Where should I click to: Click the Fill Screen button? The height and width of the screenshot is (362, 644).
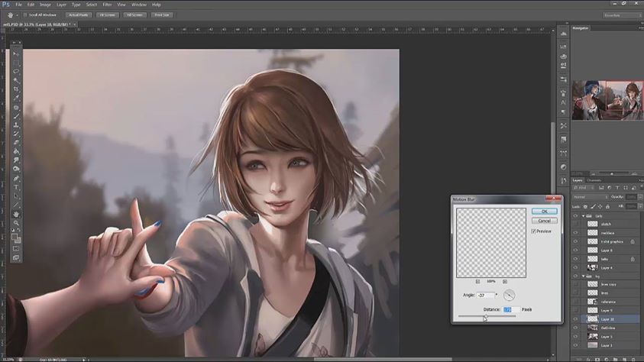point(134,15)
